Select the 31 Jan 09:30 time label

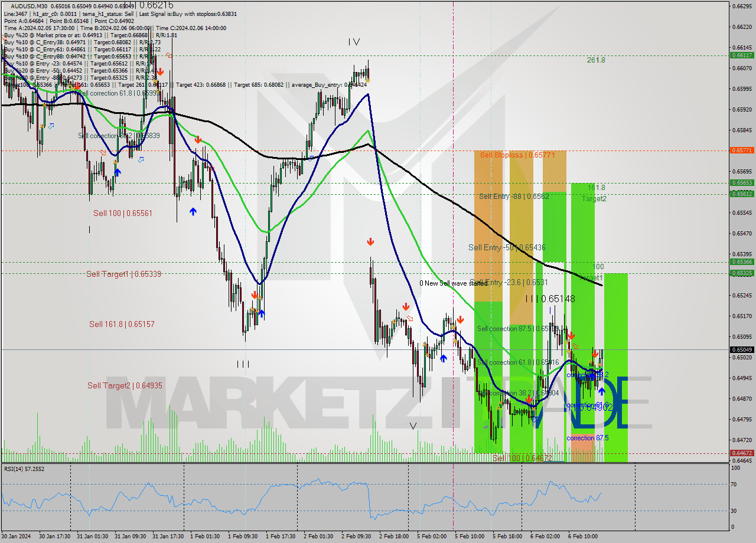point(130,537)
